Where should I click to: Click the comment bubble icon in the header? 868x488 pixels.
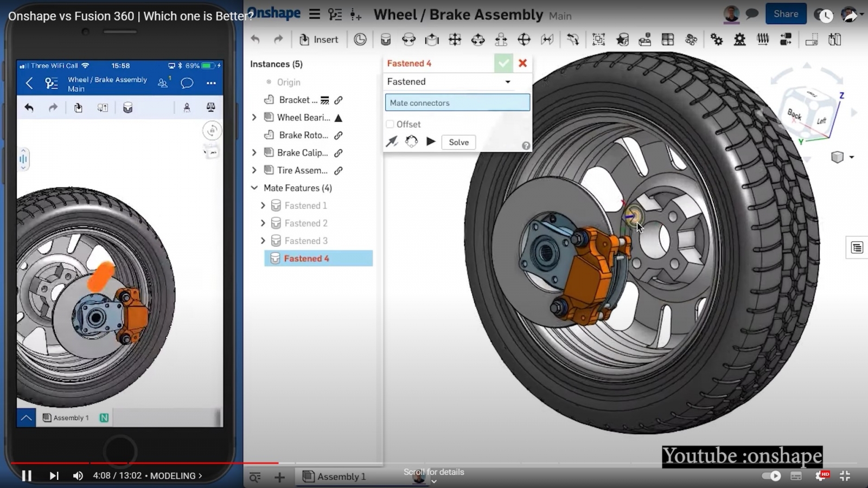[x=752, y=14]
